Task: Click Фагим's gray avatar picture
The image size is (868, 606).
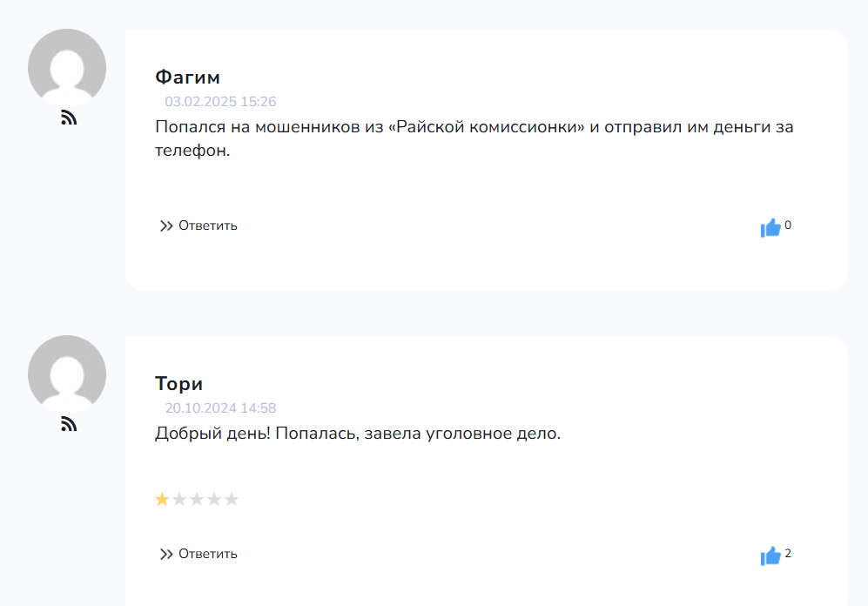Action: point(67,68)
